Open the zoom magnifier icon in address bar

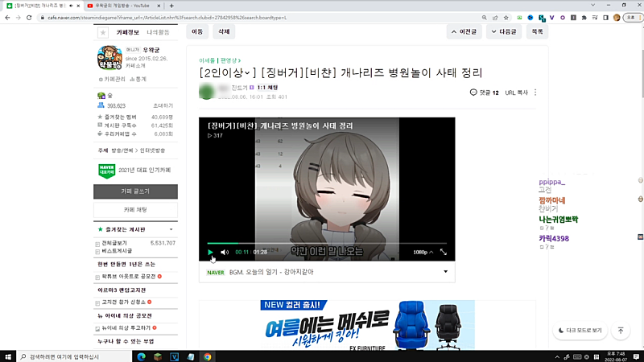point(485,18)
